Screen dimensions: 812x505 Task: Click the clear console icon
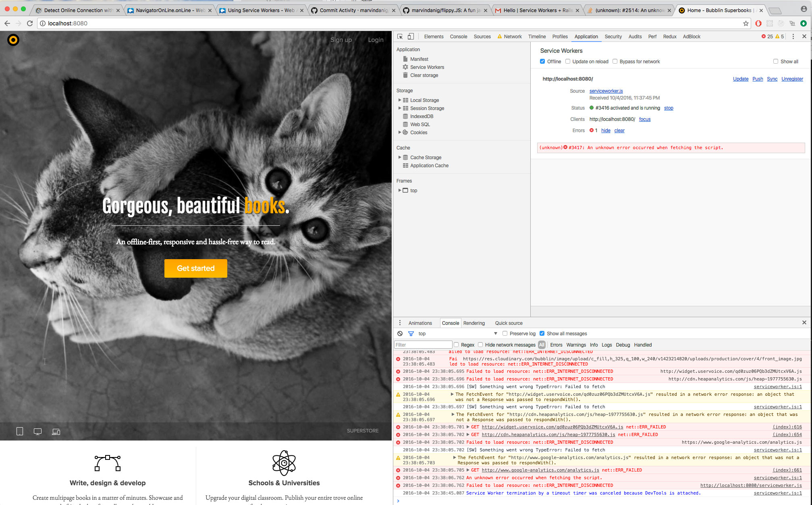click(x=400, y=334)
